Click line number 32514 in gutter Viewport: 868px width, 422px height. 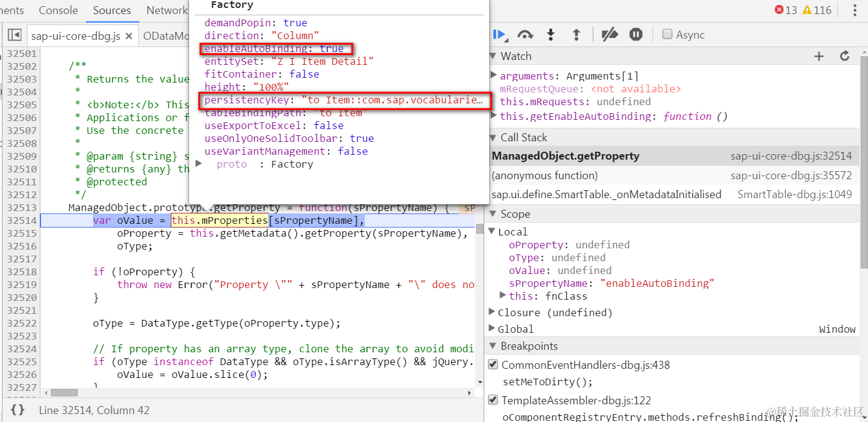click(22, 220)
